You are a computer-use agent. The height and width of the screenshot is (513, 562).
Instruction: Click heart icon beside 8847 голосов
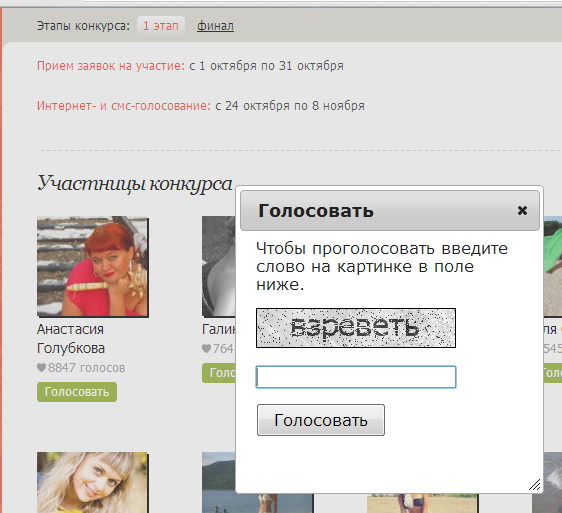pyautogui.click(x=42, y=367)
